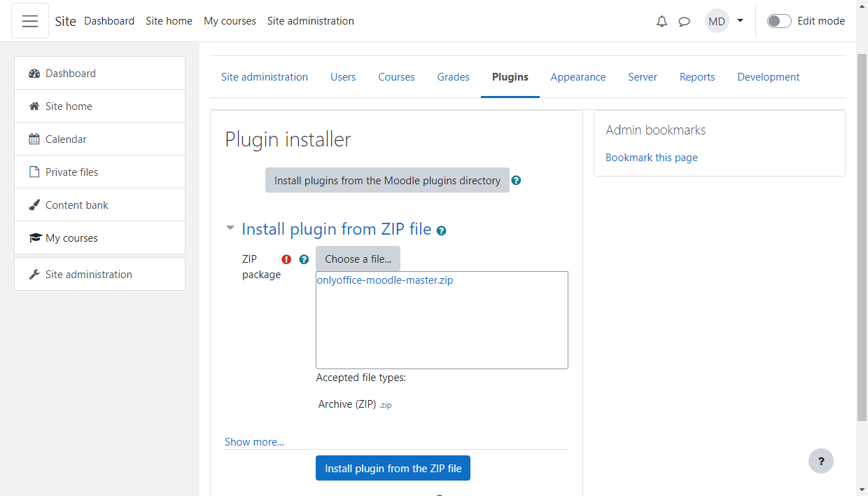Open the messaging chat bubble
This screenshot has width=868, height=496.
coord(684,22)
